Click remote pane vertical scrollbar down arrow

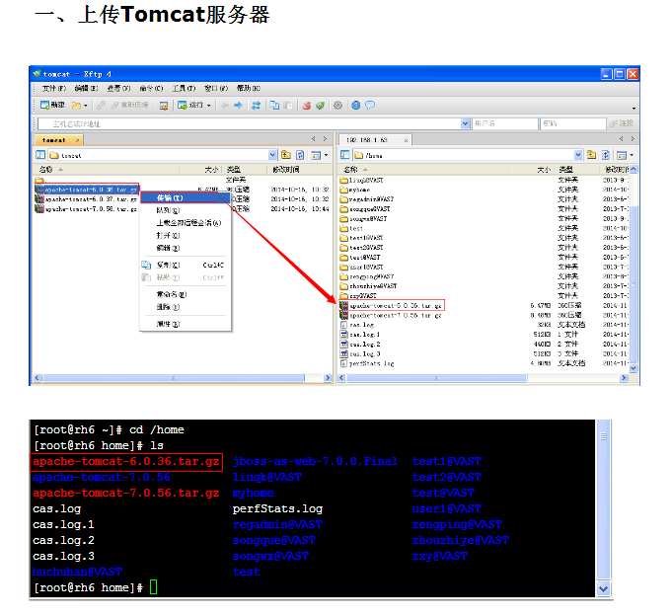pos(633,368)
